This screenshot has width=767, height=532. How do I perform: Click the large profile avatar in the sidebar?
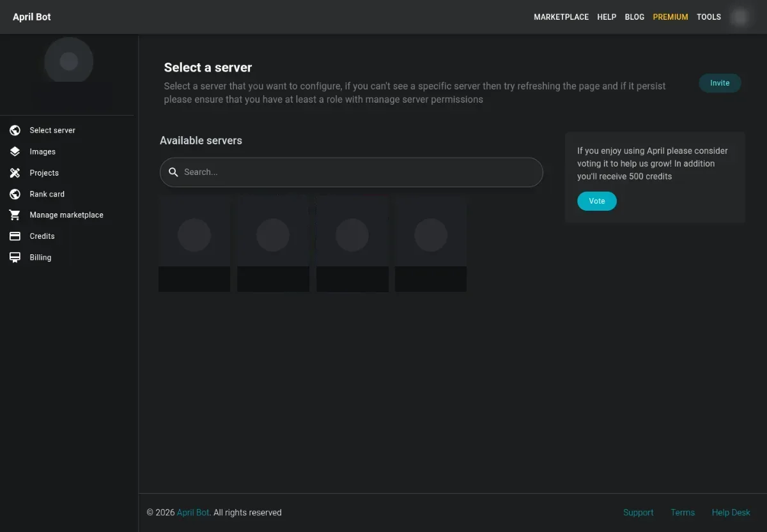[69, 61]
